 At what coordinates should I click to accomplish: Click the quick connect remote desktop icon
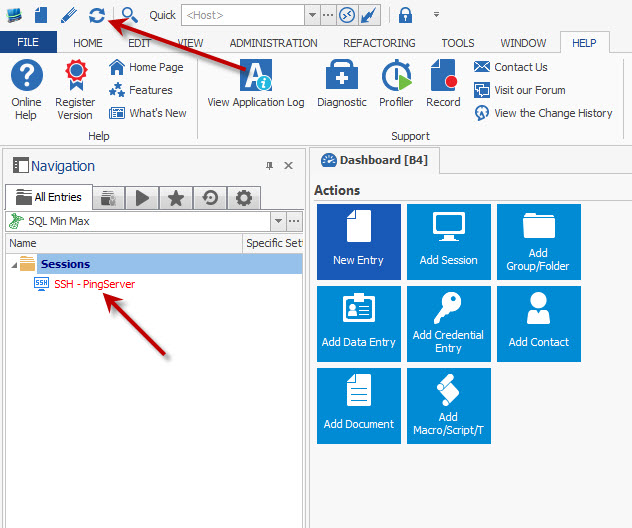point(347,15)
